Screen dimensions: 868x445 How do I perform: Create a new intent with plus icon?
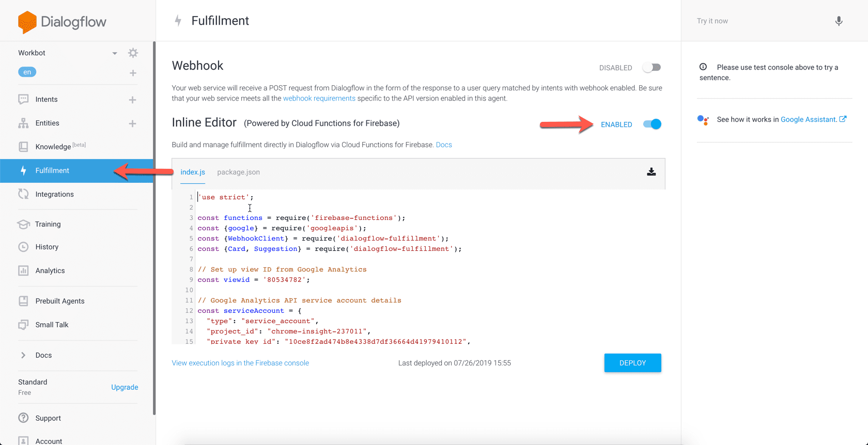(x=132, y=100)
